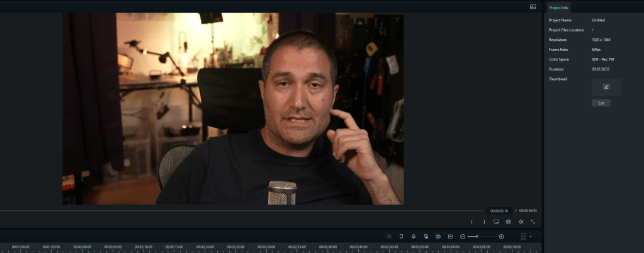Click the Duration value 00:02:50:53 in Project Info
The width and height of the screenshot is (644, 253).
tap(601, 69)
